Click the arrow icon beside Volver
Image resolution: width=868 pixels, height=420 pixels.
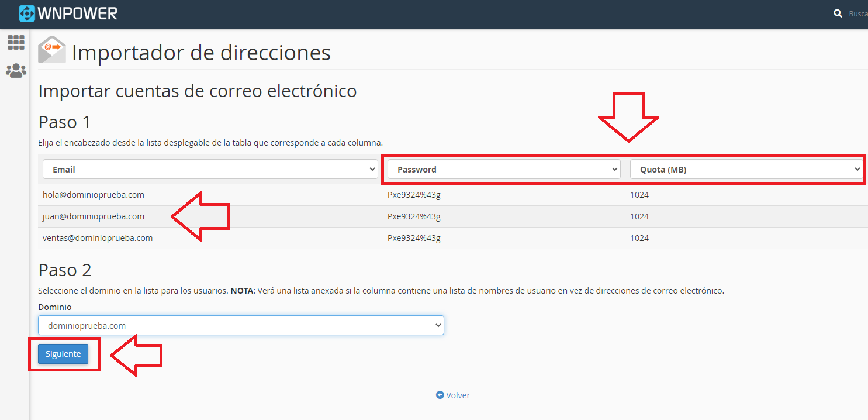(440, 395)
